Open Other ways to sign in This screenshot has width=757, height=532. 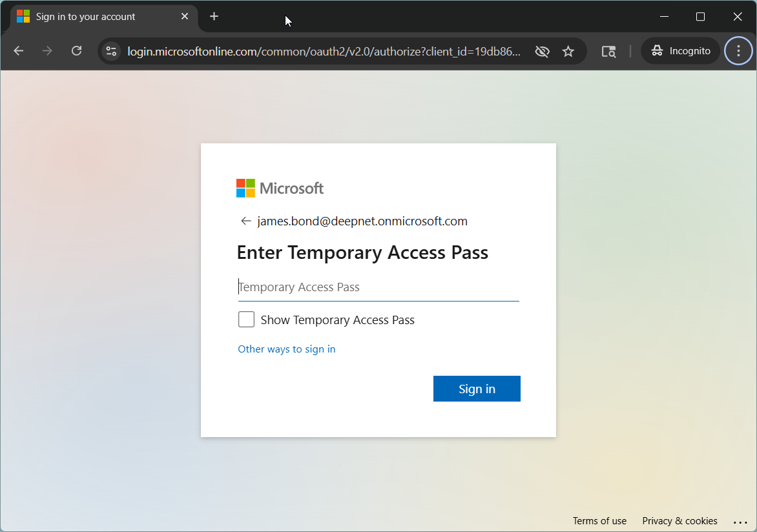tap(287, 349)
